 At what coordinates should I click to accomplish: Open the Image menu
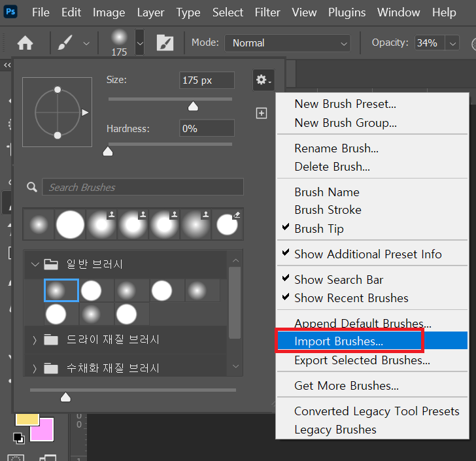coord(109,12)
